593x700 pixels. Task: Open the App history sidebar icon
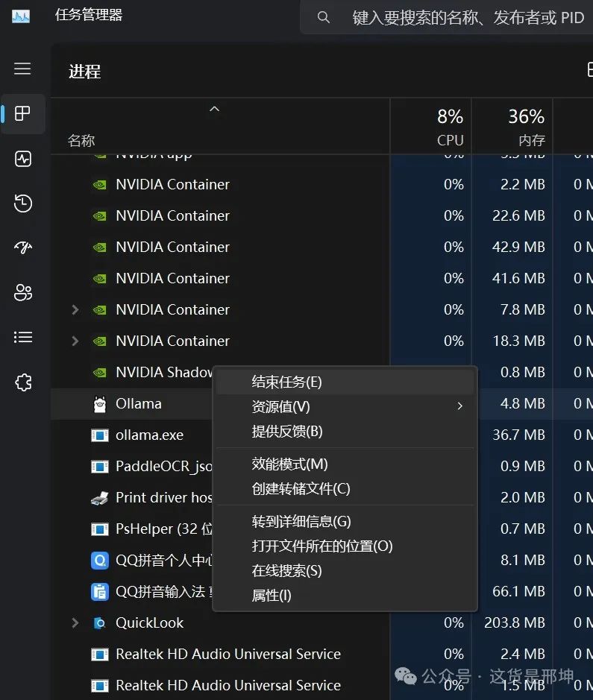tap(23, 203)
